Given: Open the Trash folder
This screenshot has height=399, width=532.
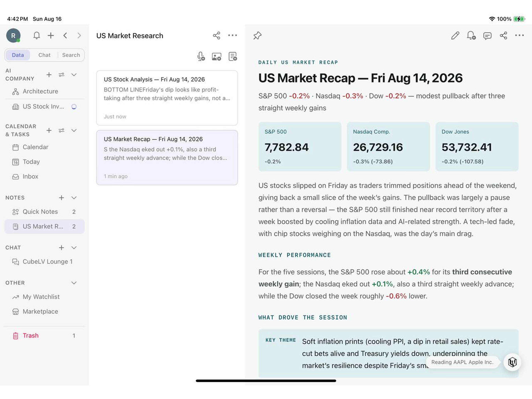Looking at the screenshot, I should click(44, 336).
